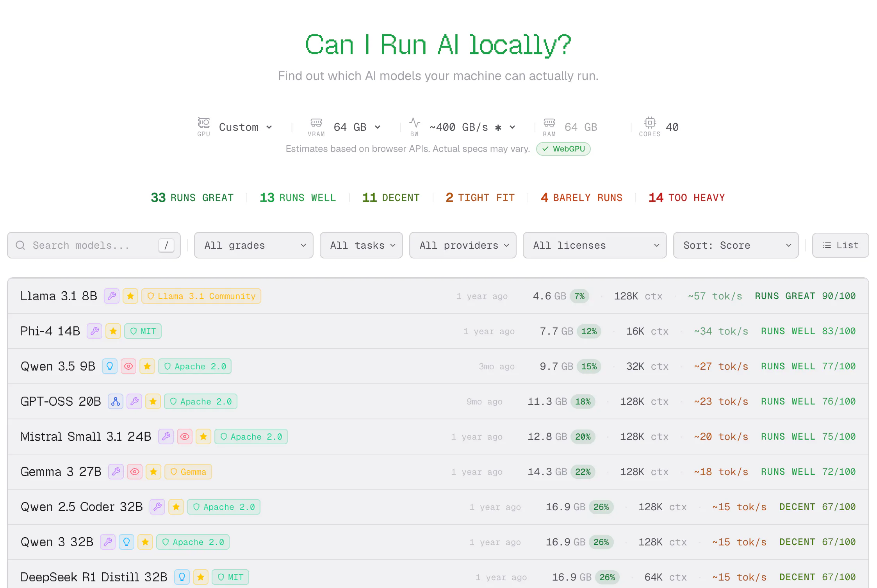Click the wrench icon on Qwen 2.5 Coder 32B
877x588 pixels.
(x=157, y=507)
